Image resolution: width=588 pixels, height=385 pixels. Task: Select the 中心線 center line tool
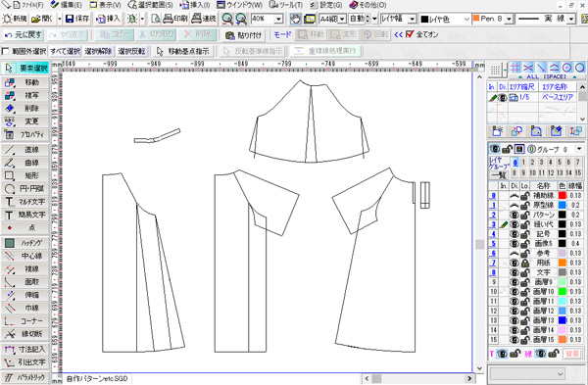click(x=25, y=256)
